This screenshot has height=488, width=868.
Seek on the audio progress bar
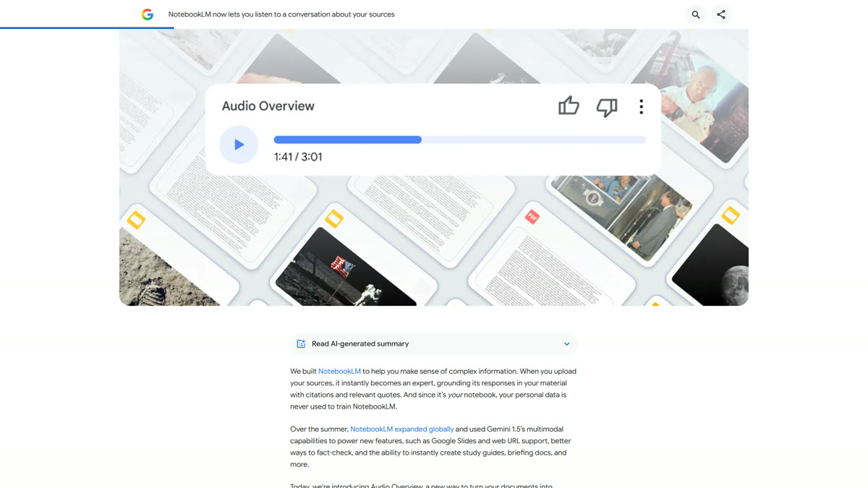[459, 140]
